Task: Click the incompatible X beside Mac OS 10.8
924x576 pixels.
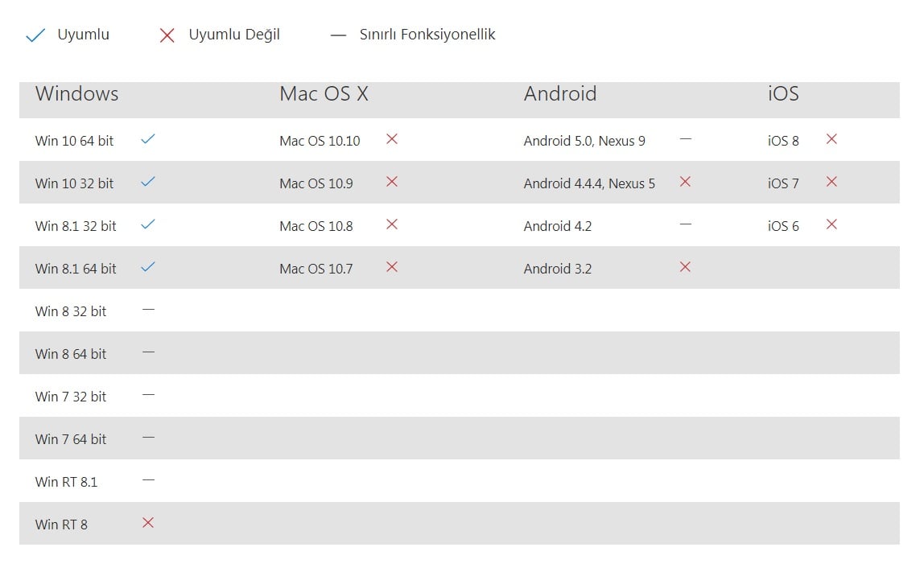Action: (392, 224)
